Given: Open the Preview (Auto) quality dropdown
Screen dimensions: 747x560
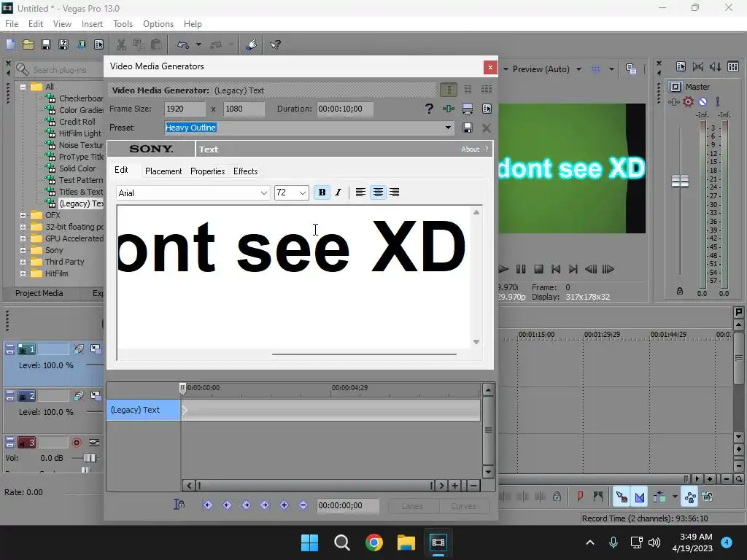Looking at the screenshot, I should click(x=578, y=69).
